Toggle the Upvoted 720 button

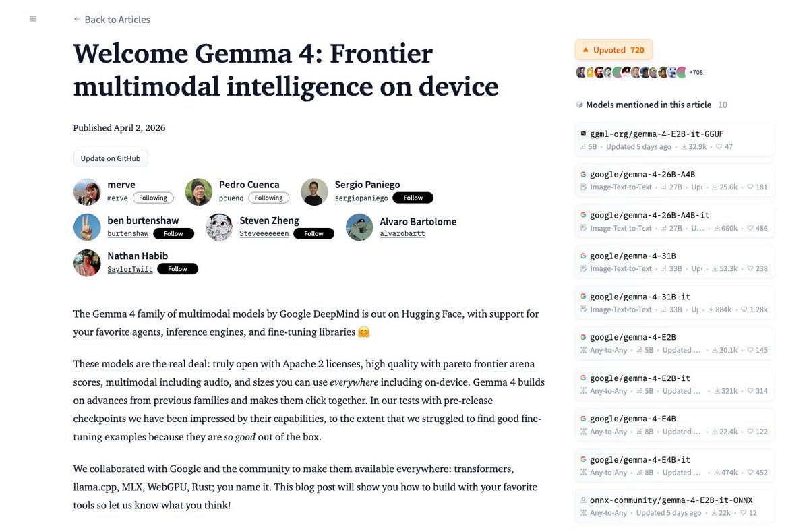pyautogui.click(x=613, y=50)
